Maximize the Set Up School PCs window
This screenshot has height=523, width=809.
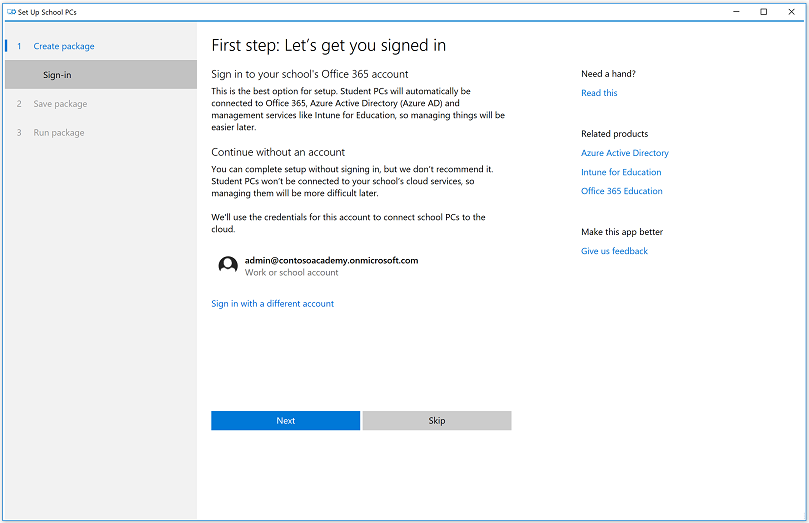pos(764,12)
